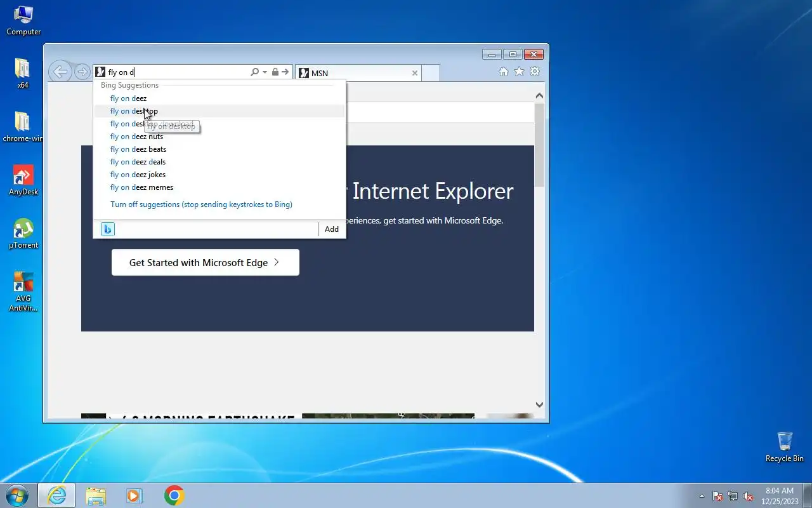Image resolution: width=812 pixels, height=508 pixels.
Task: Click the Go arrow in address bar
Action: coord(285,72)
